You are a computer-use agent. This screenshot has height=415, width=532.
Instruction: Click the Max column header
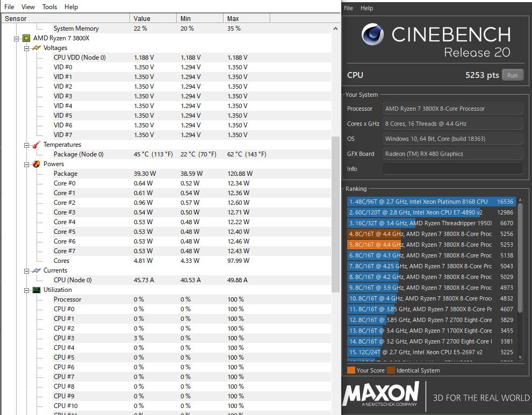pos(247,18)
